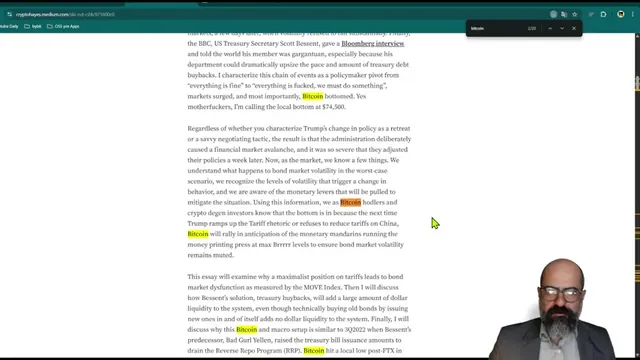Viewport: 640px width, 360px height.
Task: Click the media control icon in toolbar
Action: tap(591, 14)
